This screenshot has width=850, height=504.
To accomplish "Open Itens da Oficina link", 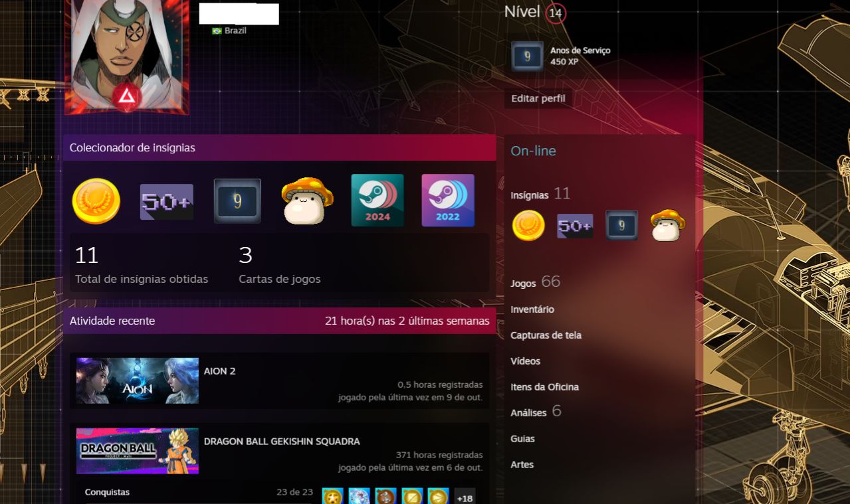I will click(x=544, y=387).
